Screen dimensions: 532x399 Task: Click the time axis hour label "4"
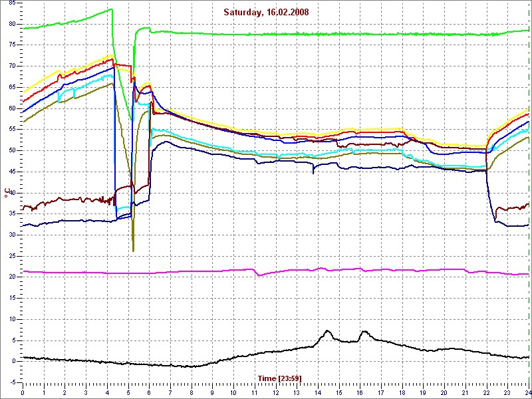(x=107, y=392)
